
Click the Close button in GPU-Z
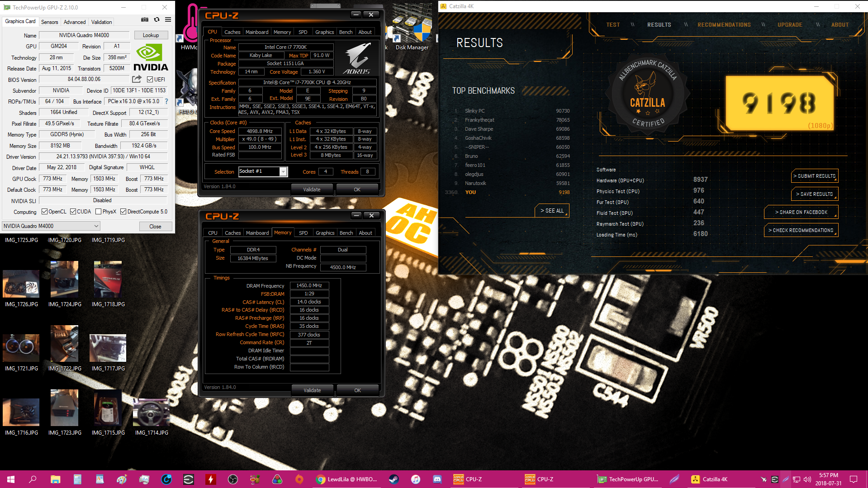tap(155, 226)
